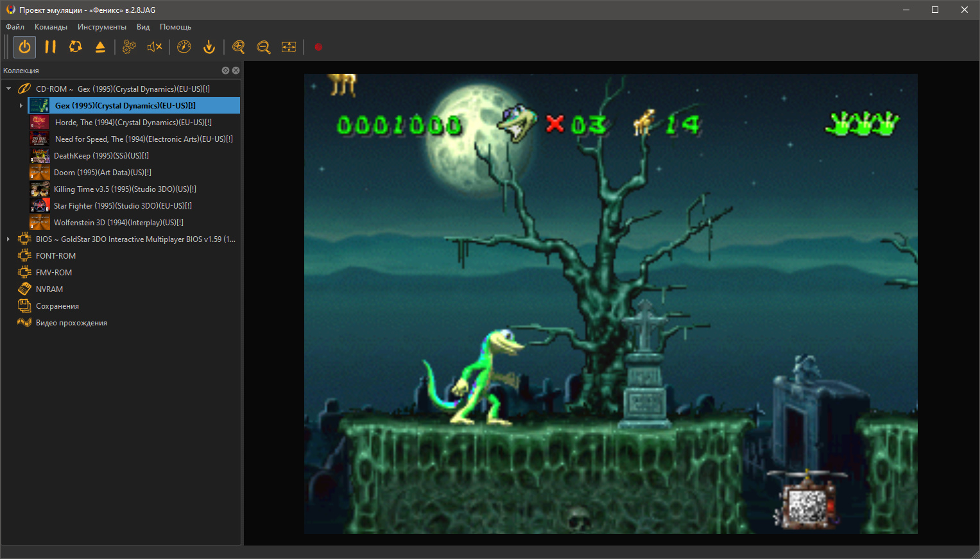Select Gex (1995)(Crystal Dynamics) game
Screen dimensions: 980x559
pos(126,105)
